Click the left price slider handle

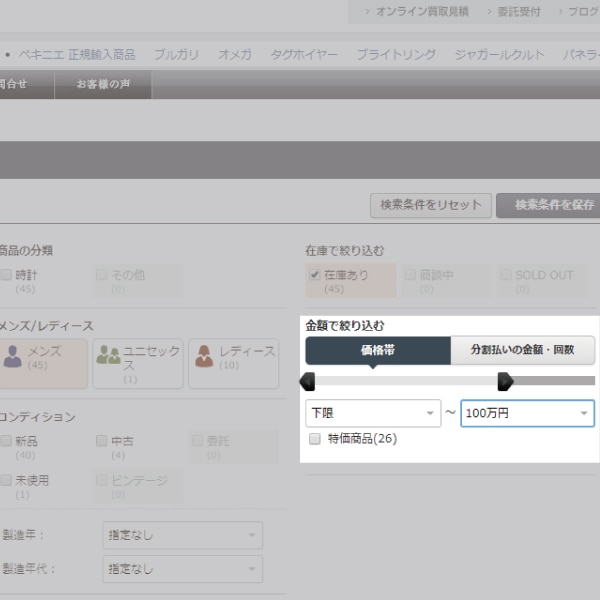(x=308, y=381)
